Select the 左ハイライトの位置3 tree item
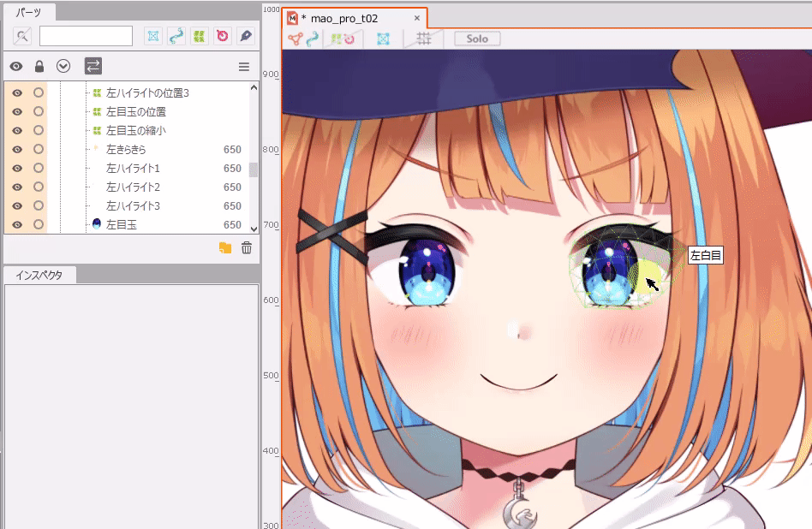The image size is (812, 529). [147, 93]
